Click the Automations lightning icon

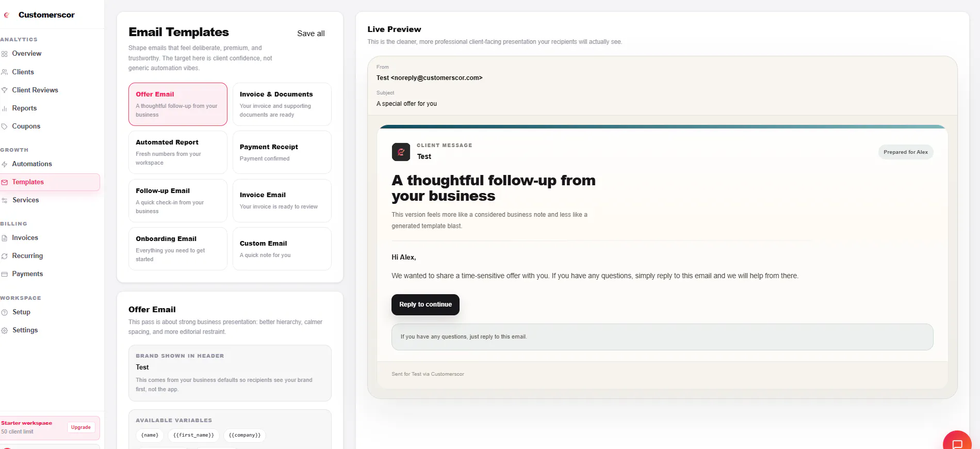tap(5, 164)
